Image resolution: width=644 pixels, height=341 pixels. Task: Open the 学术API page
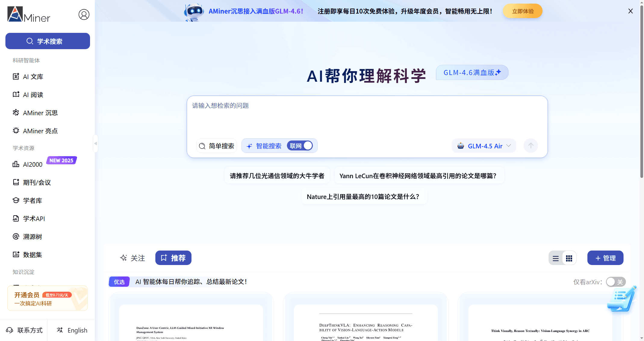click(34, 219)
